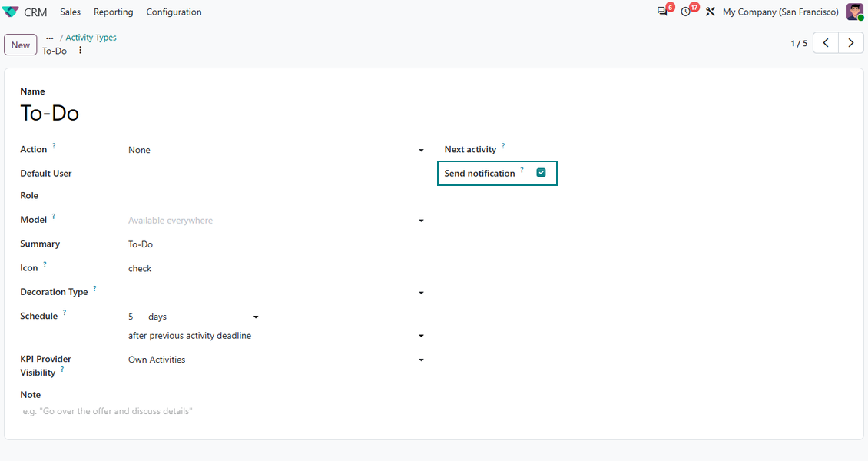Image resolution: width=868 pixels, height=461 pixels.
Task: Show the Model field help tooltip
Action: (54, 217)
